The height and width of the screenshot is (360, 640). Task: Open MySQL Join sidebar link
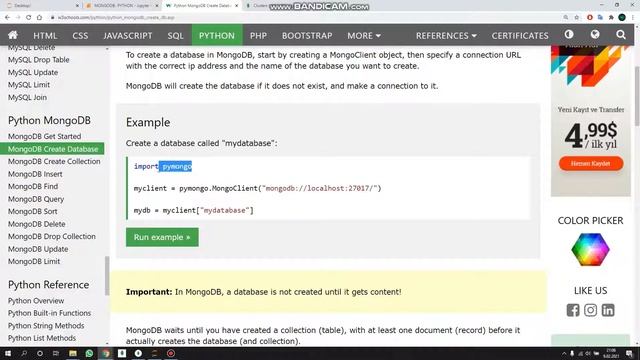coord(27,98)
